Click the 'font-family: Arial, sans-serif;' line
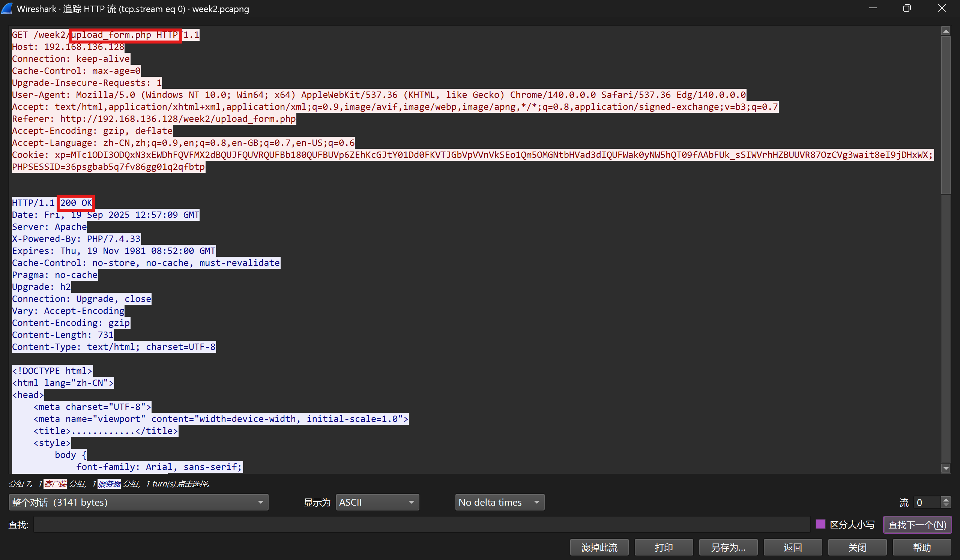This screenshot has height=560, width=960. coord(159,467)
